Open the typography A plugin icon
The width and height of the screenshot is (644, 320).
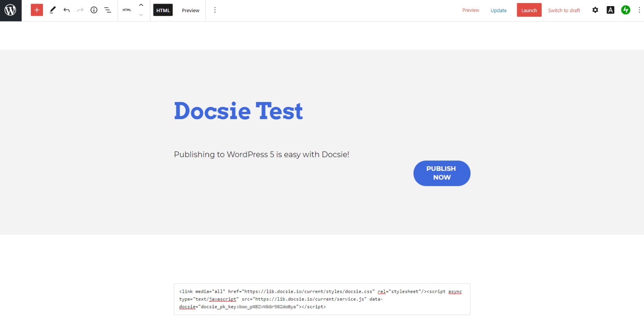(610, 10)
